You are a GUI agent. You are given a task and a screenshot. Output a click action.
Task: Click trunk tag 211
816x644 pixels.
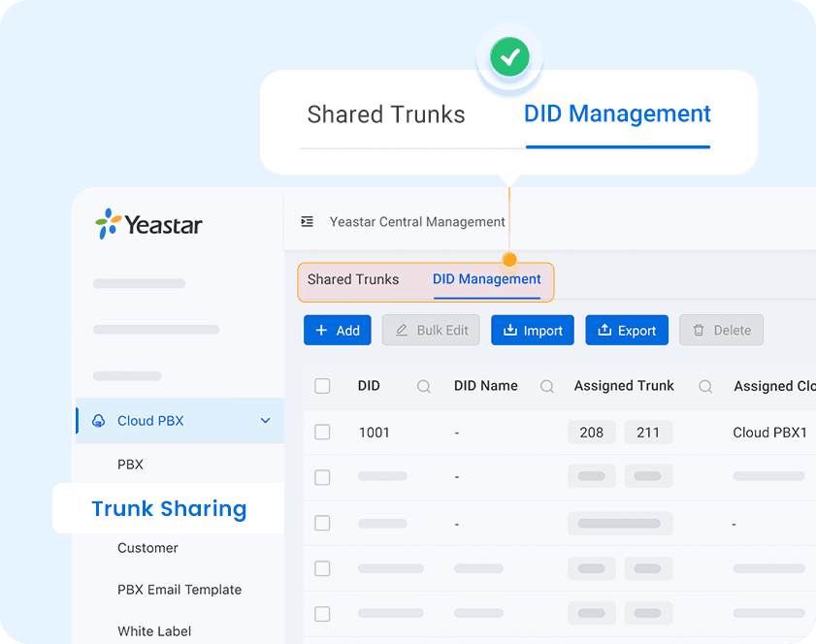[648, 433]
